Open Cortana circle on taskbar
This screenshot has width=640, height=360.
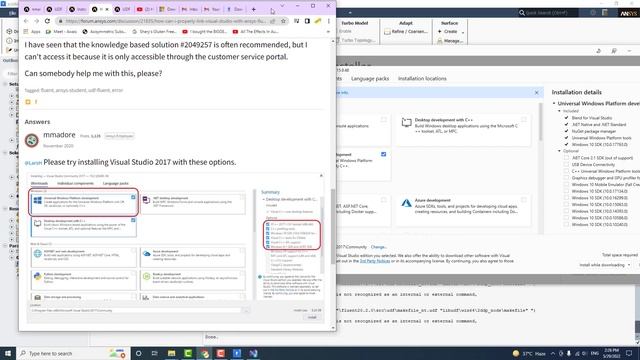[138, 353]
